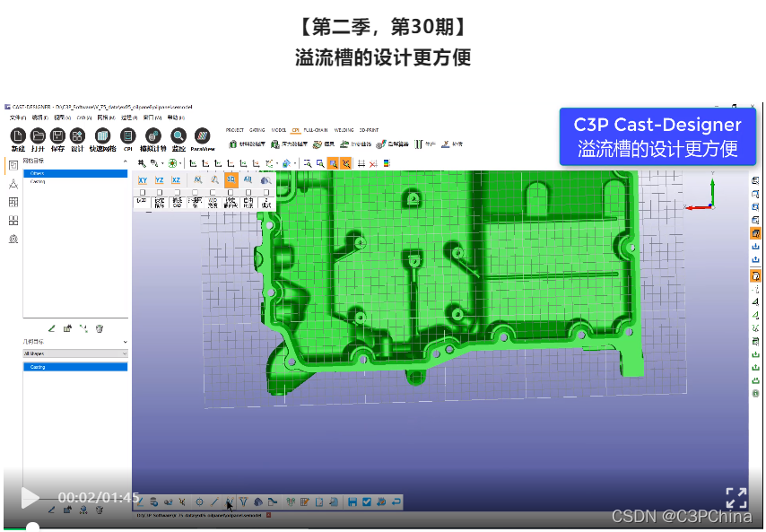Click the 保存 (Save) icon
Image resolution: width=766 pixels, height=532 pixels.
pyautogui.click(x=57, y=135)
